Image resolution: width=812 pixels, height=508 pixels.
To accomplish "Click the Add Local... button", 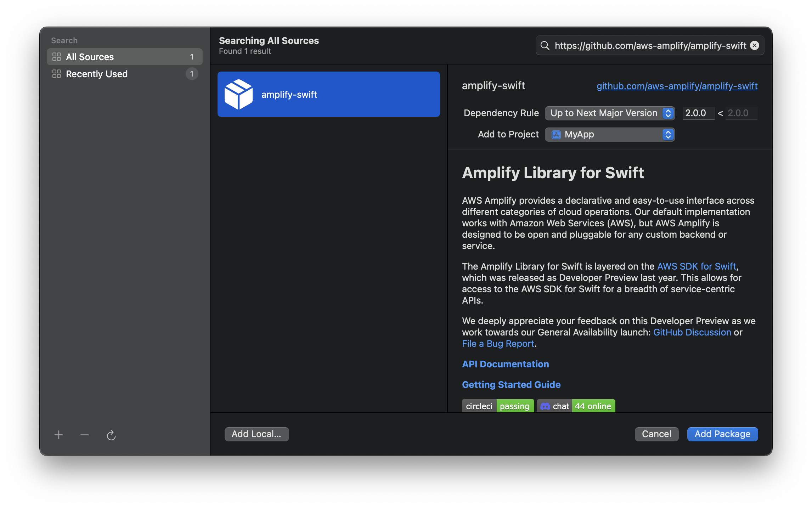I will [x=256, y=434].
